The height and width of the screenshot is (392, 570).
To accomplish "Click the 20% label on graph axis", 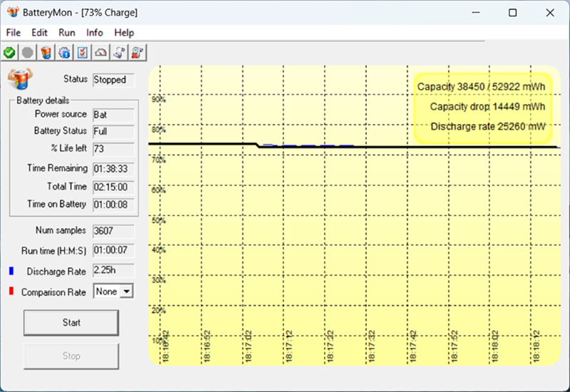I will tap(158, 311).
